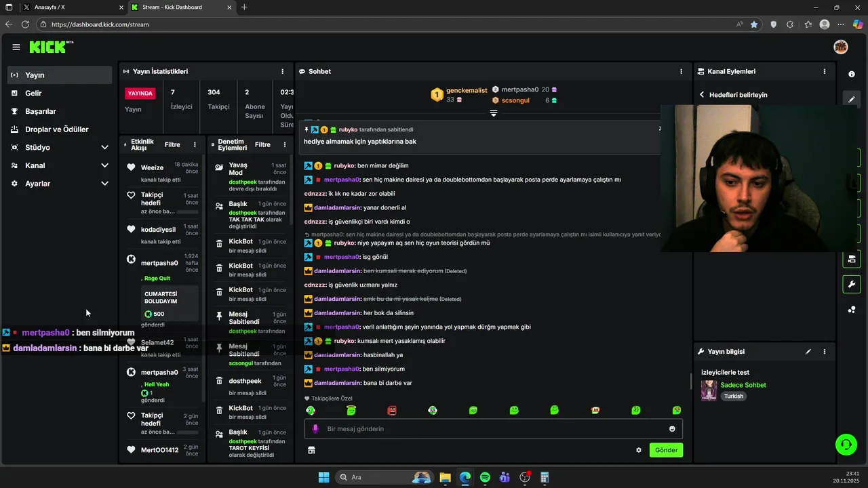
Task: Click the kodadiyesil follow event
Action: click(x=162, y=235)
